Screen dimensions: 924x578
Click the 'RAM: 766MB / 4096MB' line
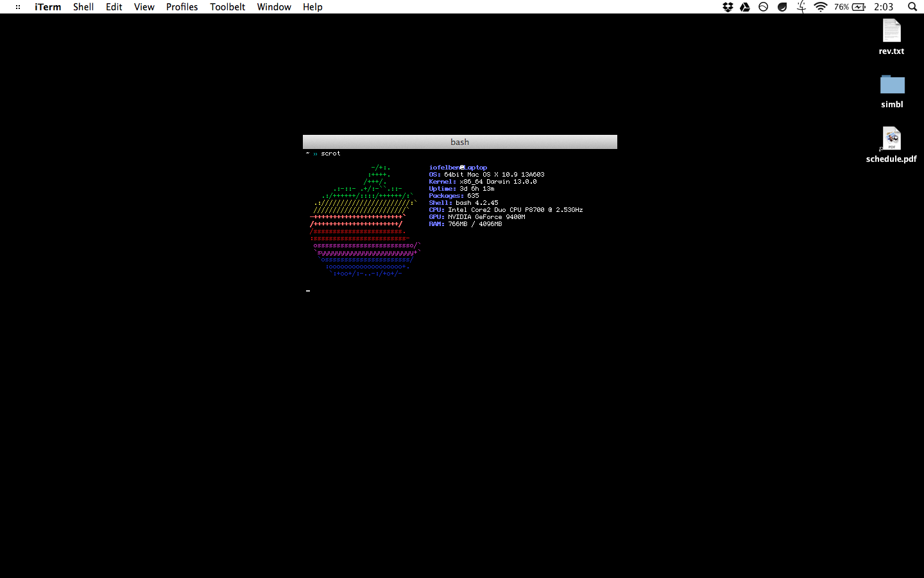click(466, 224)
